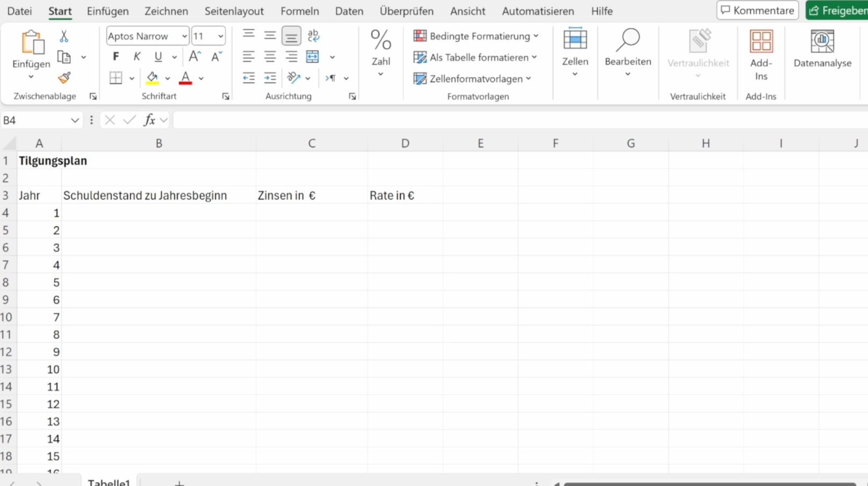Expand the name box dropdown arrow
The height and width of the screenshot is (486, 868).
pos(75,120)
